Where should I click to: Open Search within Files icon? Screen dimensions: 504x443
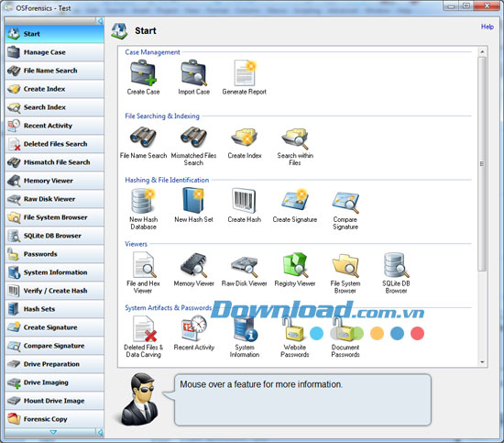tap(295, 138)
